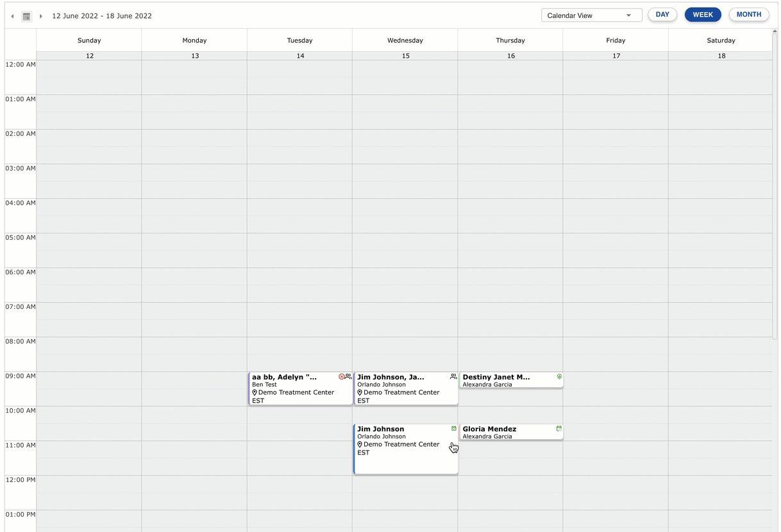Open the Destiny Janet appointment
Screen dimensions: 781x532
(507, 380)
